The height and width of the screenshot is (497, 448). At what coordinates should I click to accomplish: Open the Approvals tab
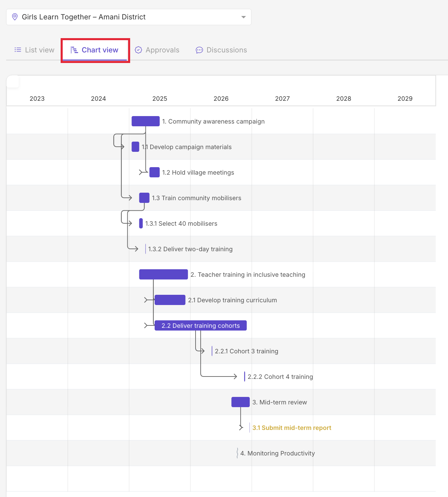coord(157,50)
